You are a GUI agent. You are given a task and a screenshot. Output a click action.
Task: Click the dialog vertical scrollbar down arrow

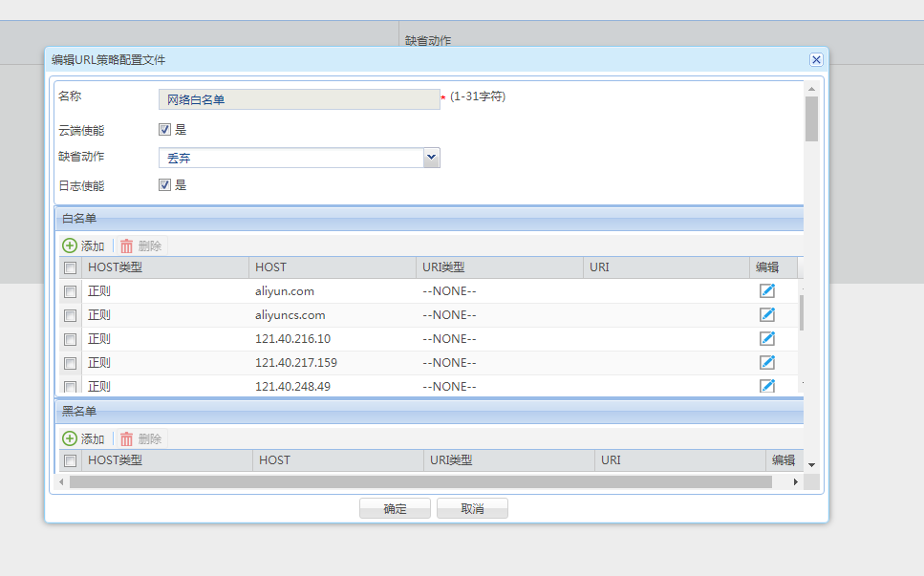811,464
